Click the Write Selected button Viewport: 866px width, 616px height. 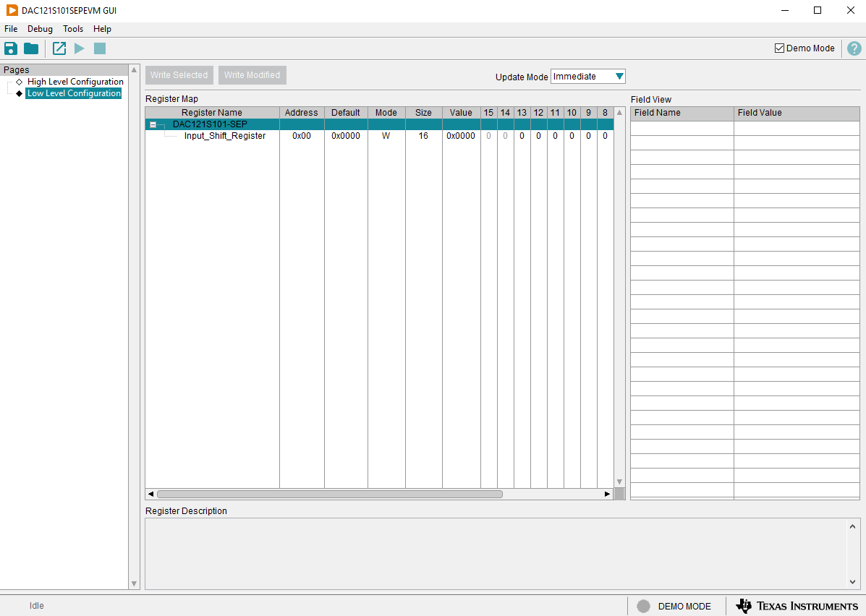click(179, 74)
